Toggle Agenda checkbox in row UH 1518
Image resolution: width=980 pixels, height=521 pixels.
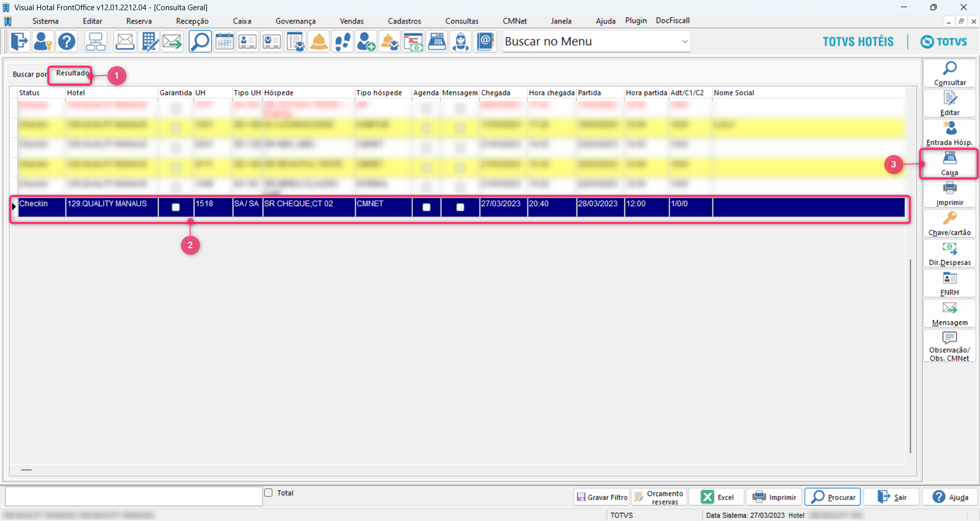point(427,207)
